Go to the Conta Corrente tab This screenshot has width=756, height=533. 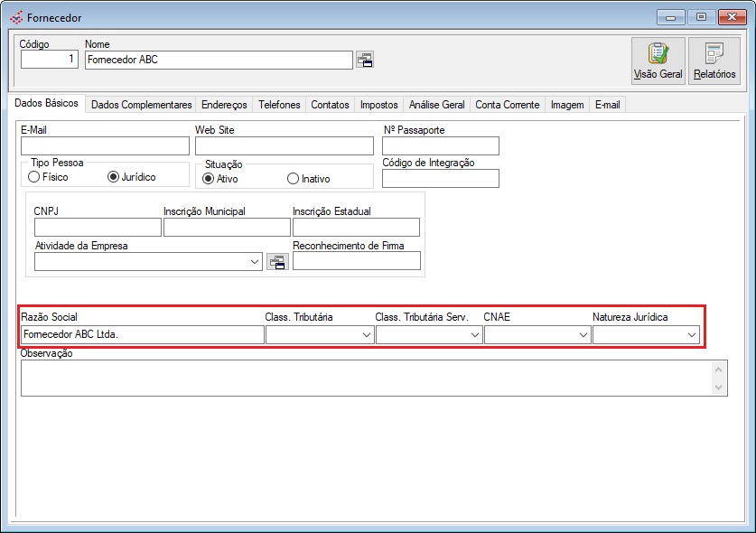pyautogui.click(x=507, y=105)
